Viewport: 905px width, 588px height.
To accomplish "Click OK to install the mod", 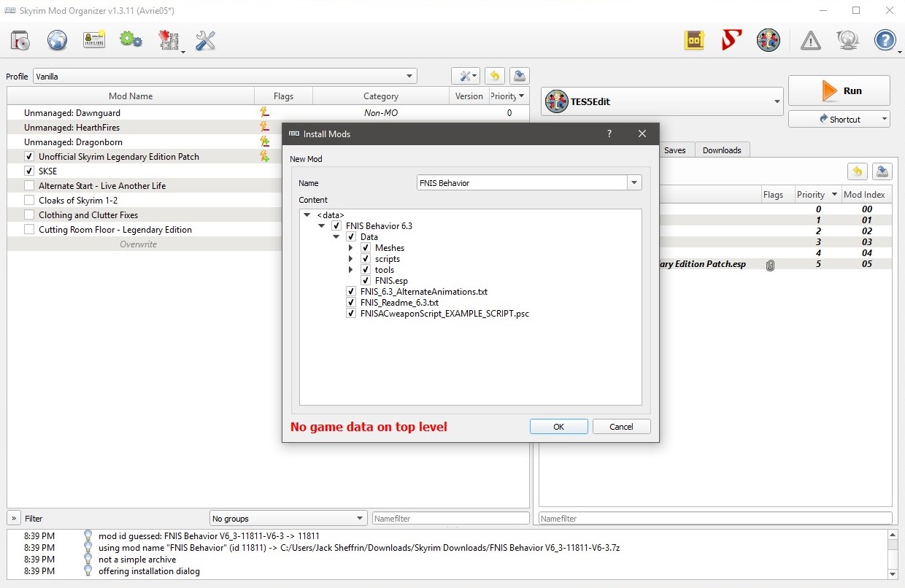I will click(x=559, y=427).
